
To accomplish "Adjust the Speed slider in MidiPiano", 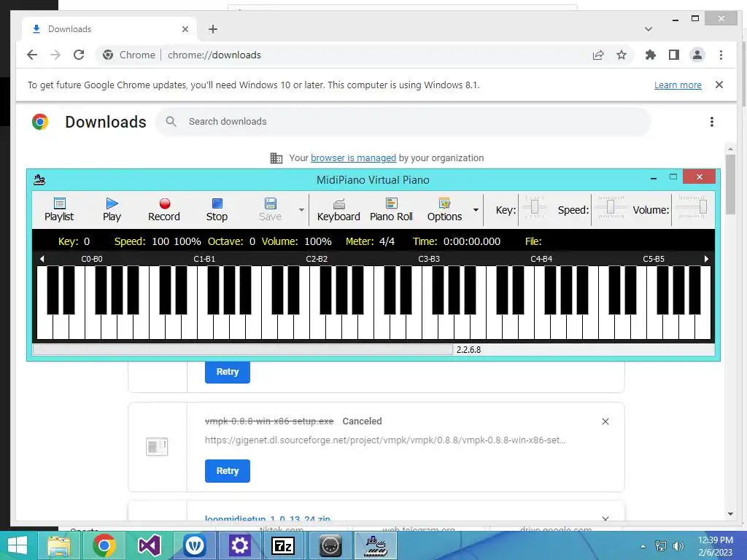I will tap(611, 207).
